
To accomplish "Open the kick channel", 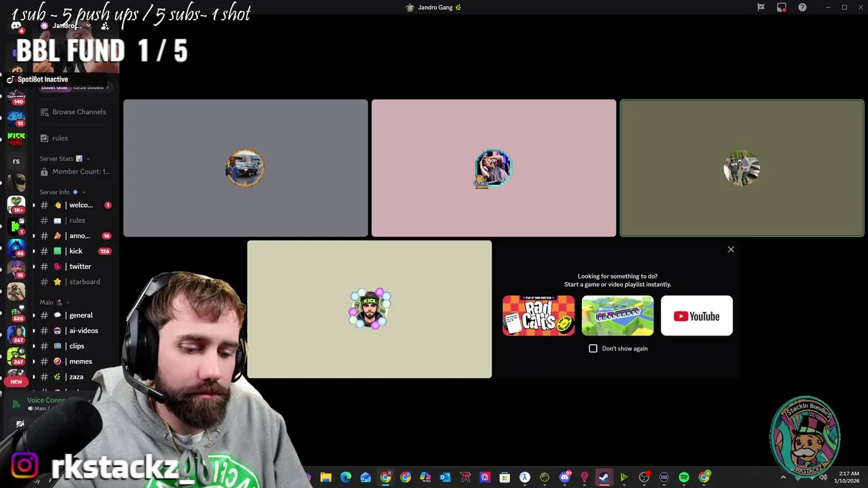I will pos(75,251).
